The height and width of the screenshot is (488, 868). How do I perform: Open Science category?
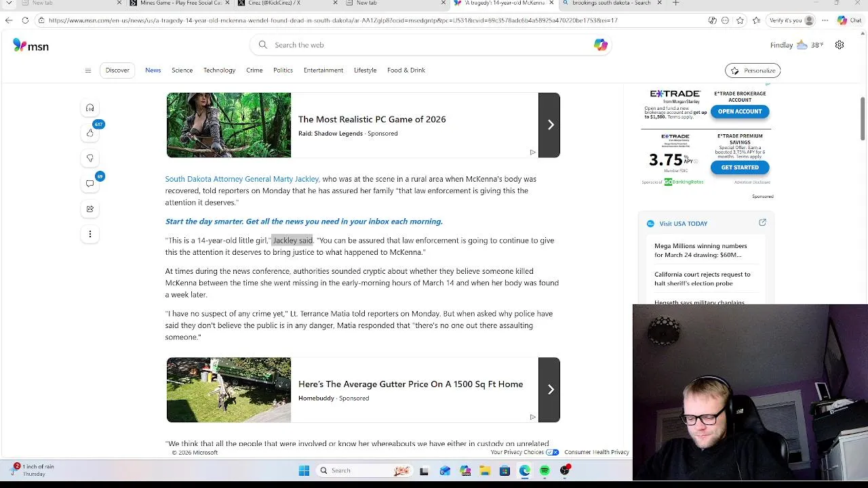[x=182, y=70]
